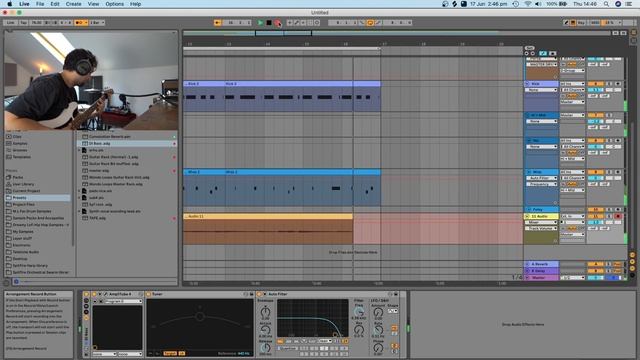640x360 pixels.
Task: Click the volume icon in menu bar
Action: [538, 4]
